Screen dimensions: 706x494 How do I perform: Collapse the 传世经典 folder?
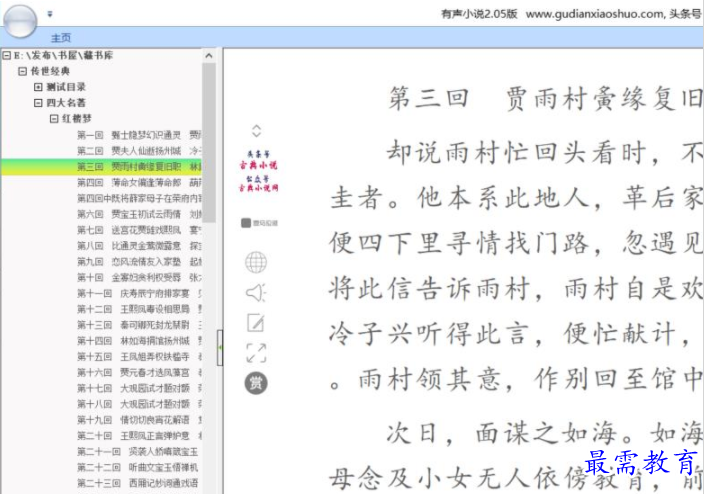[23, 71]
